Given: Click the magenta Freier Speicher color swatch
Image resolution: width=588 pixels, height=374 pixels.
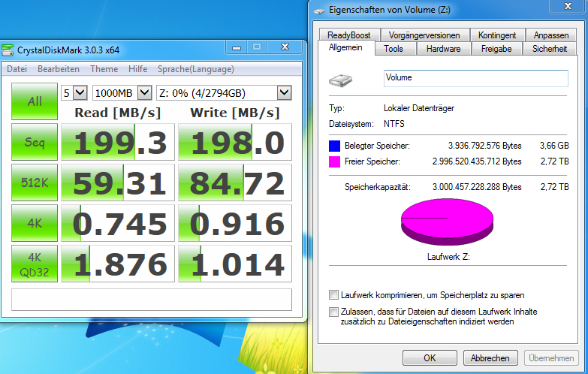Looking at the screenshot, I should tap(334, 161).
